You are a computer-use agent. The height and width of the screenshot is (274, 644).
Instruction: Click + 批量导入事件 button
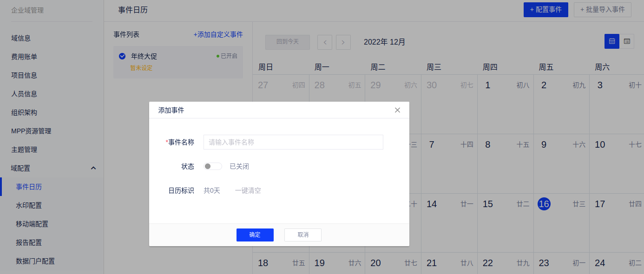(602, 9)
